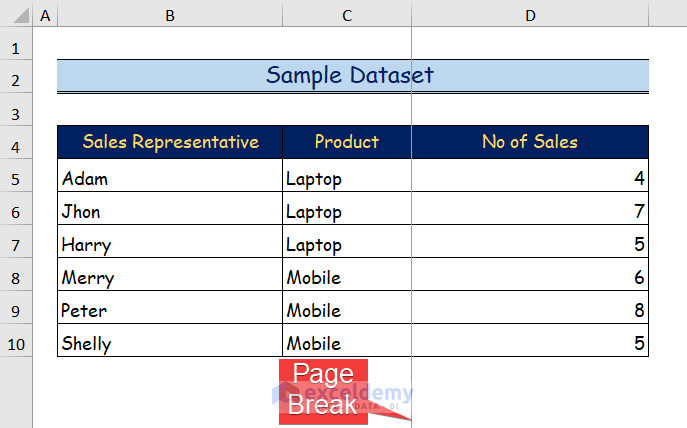Viewport: 687px width, 428px height.
Task: Select column D header
Action: click(x=530, y=15)
